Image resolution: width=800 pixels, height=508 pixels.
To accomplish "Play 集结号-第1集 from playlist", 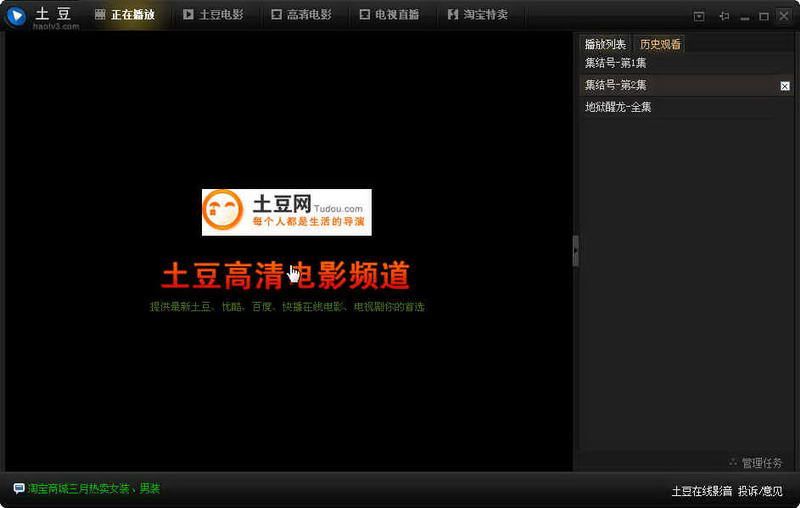I will [686, 63].
